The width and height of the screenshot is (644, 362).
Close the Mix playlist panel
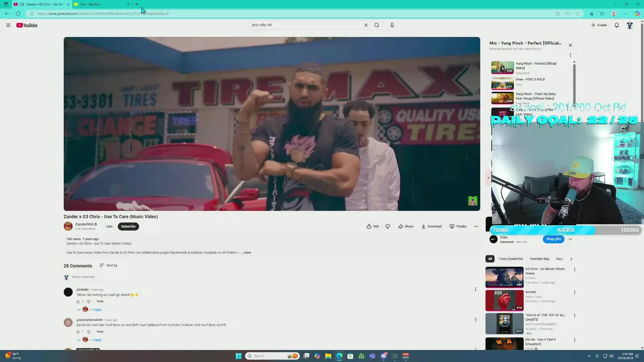[x=570, y=45]
